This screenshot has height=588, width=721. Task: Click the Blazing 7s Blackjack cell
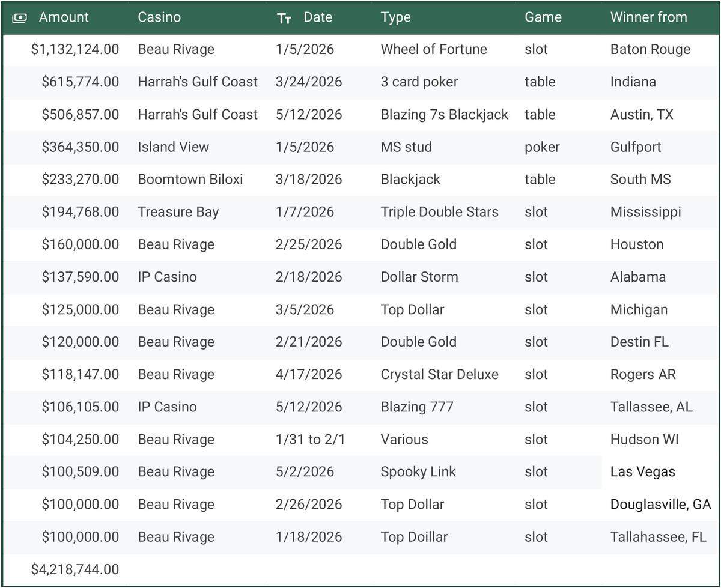[x=445, y=114]
